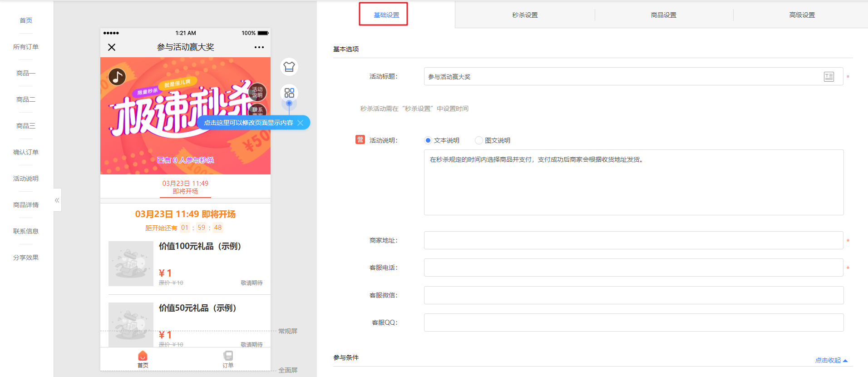Screen dimensions: 868x377
Task: Click the 基本选项 section heading
Action: pyautogui.click(x=346, y=49)
